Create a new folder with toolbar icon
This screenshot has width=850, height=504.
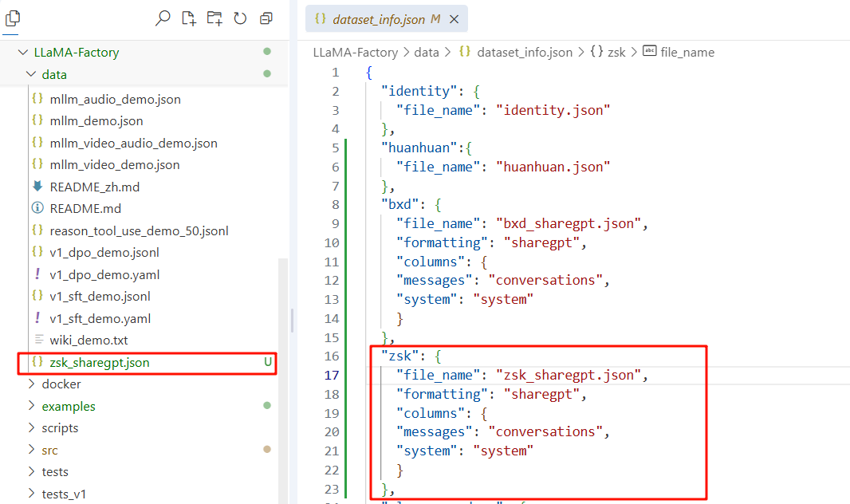point(214,18)
